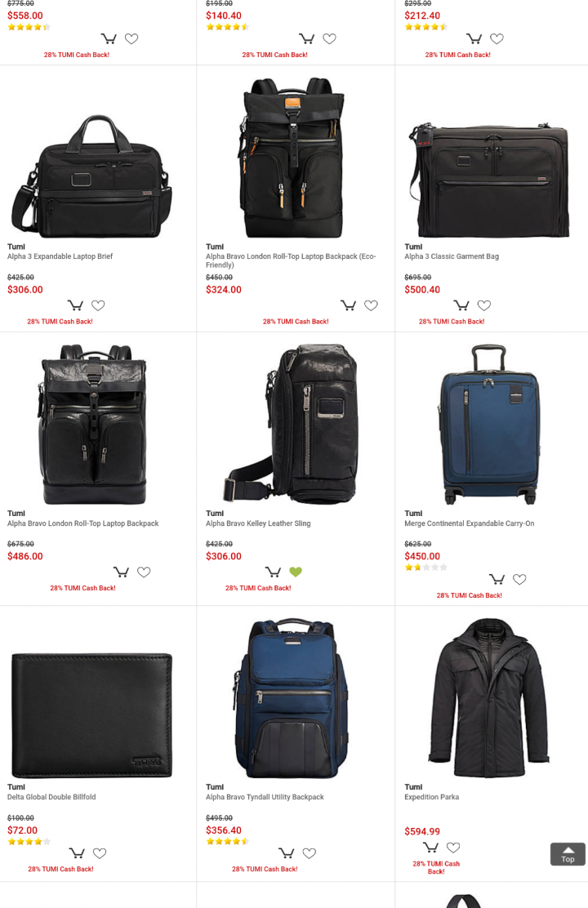
Task: Open the Alpha 3 Classic Garment Bag link
Action: click(452, 256)
